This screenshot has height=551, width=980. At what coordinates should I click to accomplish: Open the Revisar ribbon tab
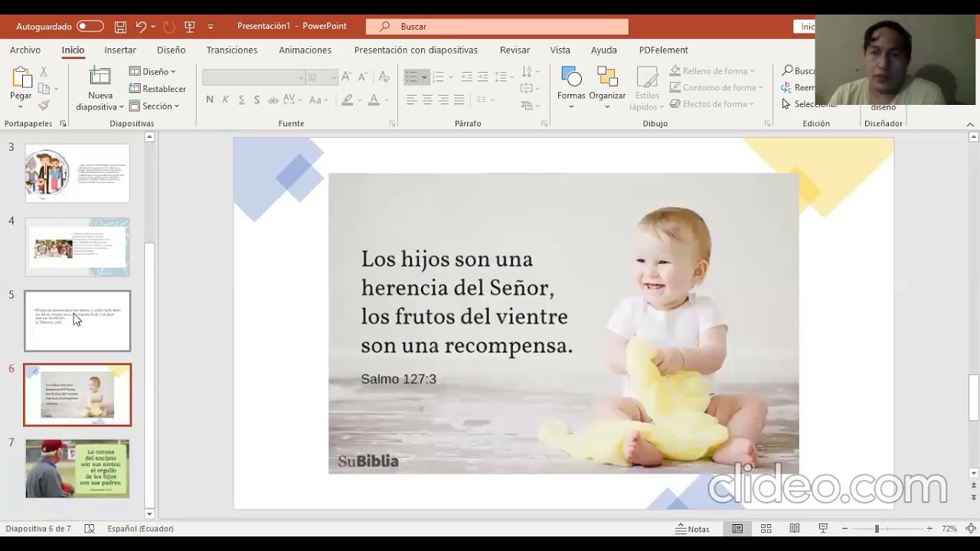[514, 50]
